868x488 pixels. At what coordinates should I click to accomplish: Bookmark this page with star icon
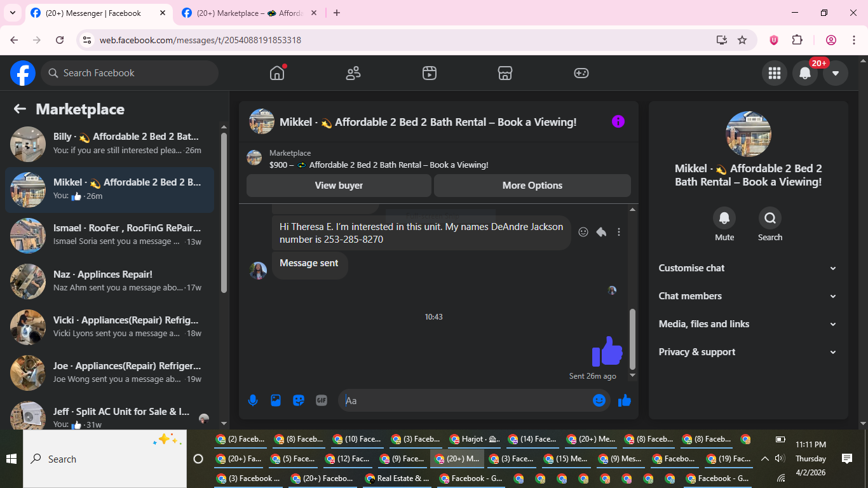coord(742,40)
